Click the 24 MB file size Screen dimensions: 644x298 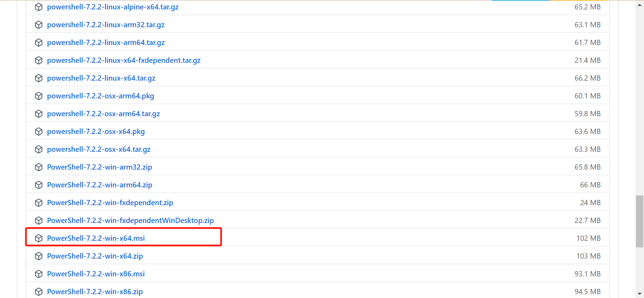pyautogui.click(x=590, y=203)
